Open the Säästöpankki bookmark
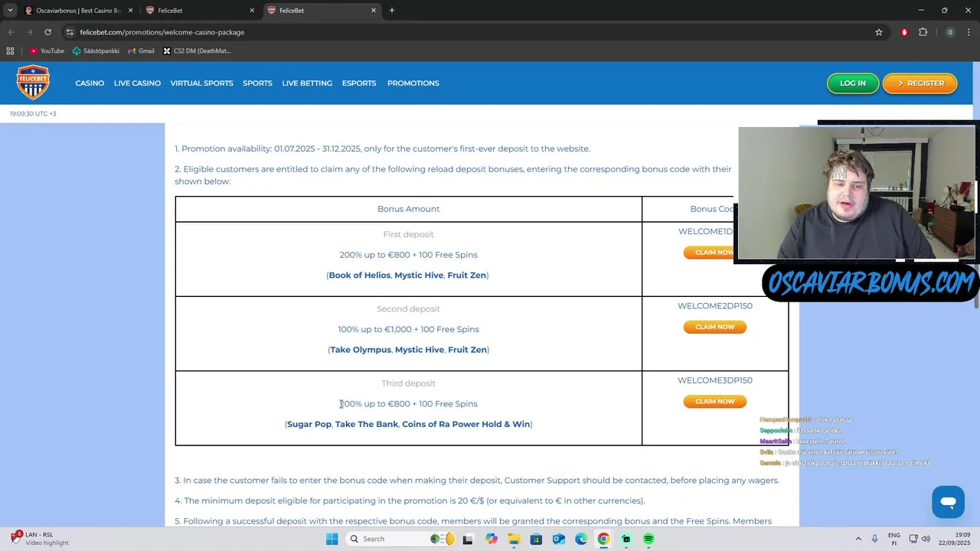This screenshot has width=980, height=551. pyautogui.click(x=96, y=51)
